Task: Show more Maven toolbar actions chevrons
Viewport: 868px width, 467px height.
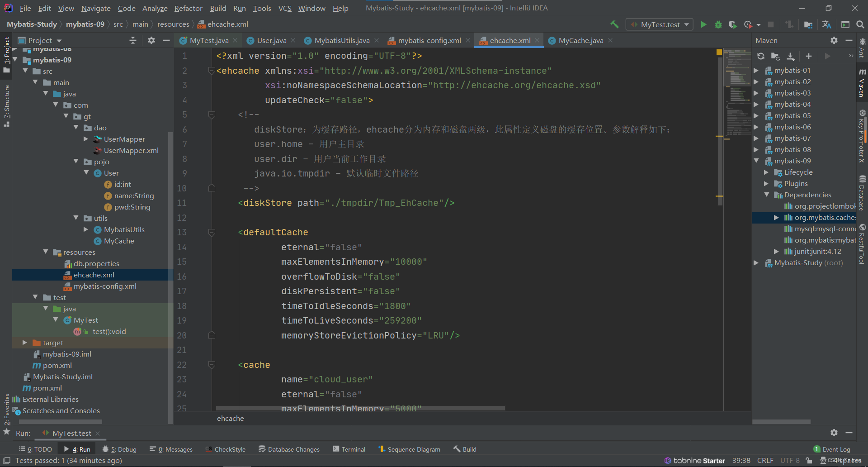Action: tap(851, 56)
